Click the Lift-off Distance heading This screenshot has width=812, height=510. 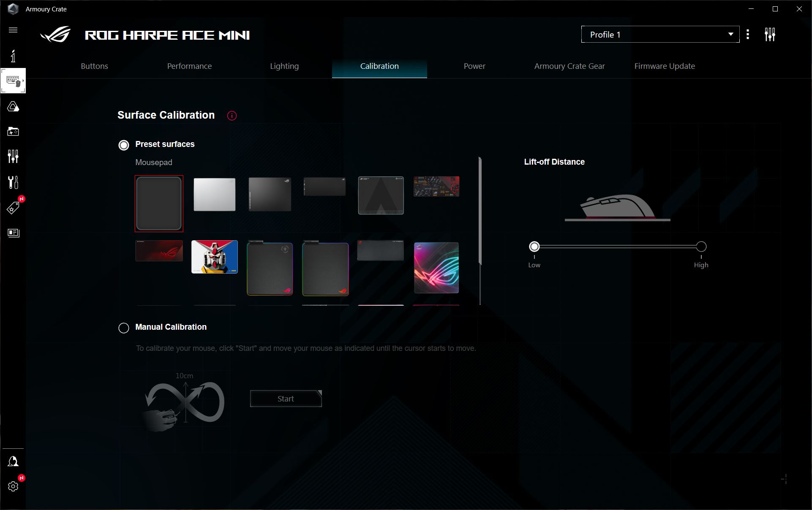(554, 162)
